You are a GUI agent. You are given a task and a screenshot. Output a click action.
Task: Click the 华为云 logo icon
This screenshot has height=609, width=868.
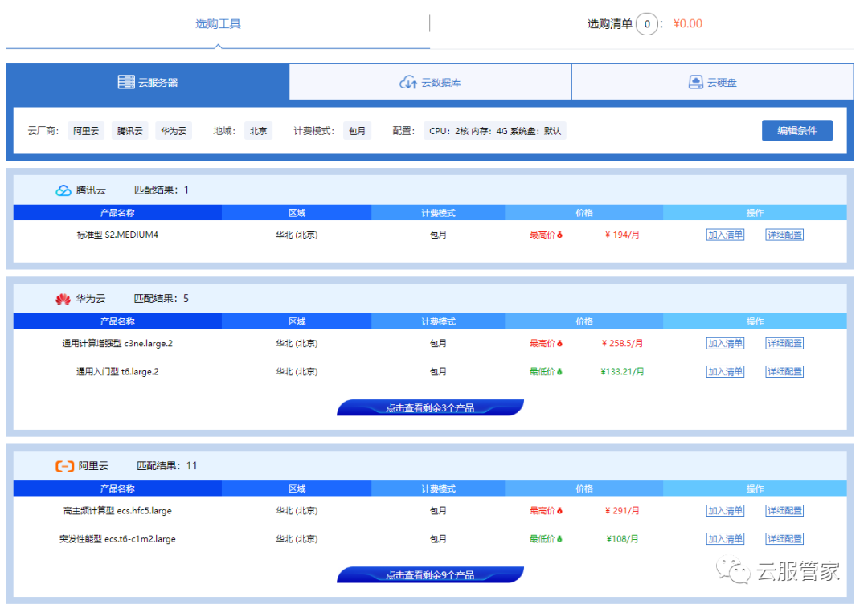pyautogui.click(x=63, y=299)
